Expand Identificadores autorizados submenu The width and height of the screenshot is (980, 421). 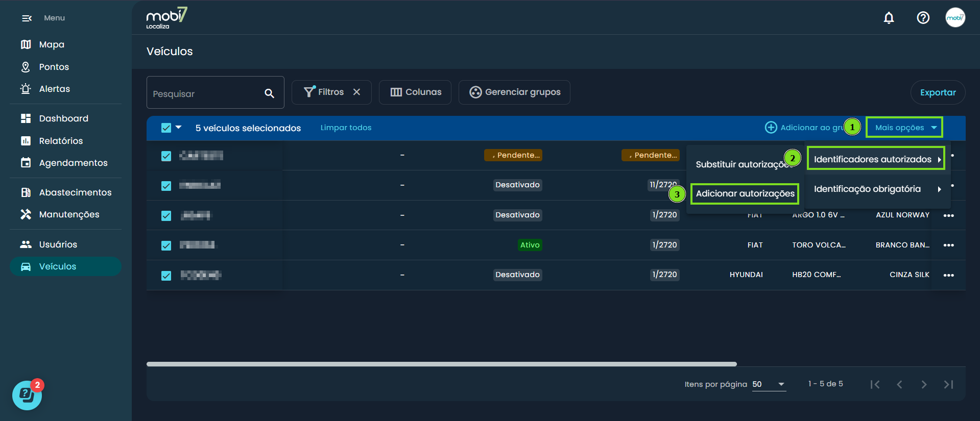[x=876, y=159]
